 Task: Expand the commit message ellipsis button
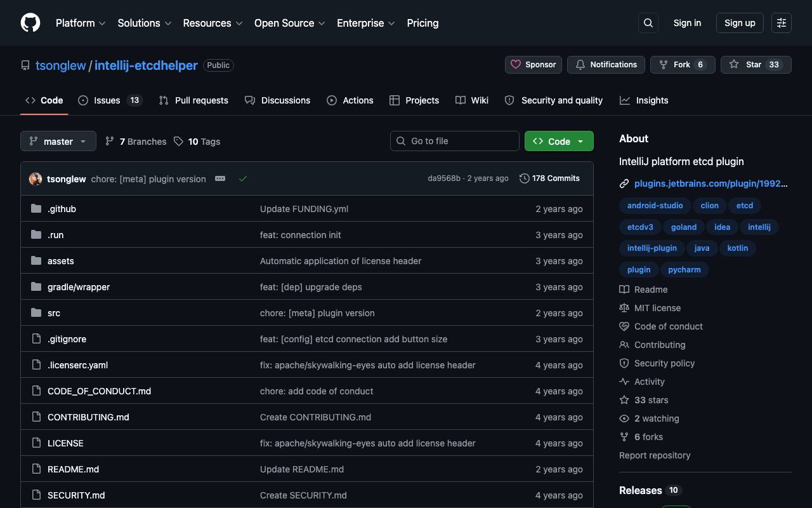pyautogui.click(x=220, y=178)
